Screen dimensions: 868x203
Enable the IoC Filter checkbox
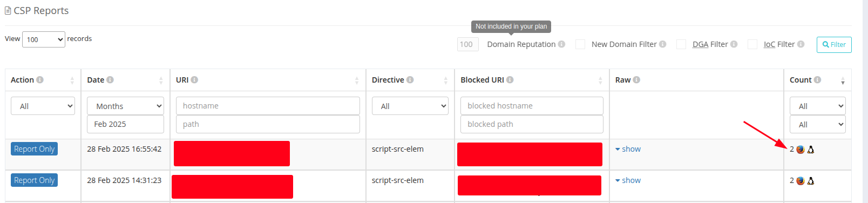(752, 44)
